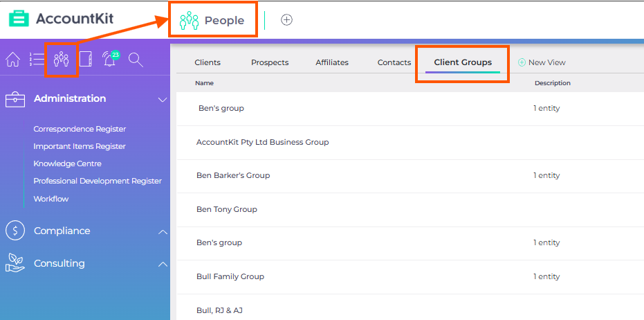
Task: Switch to the Prospects tab
Action: point(270,62)
